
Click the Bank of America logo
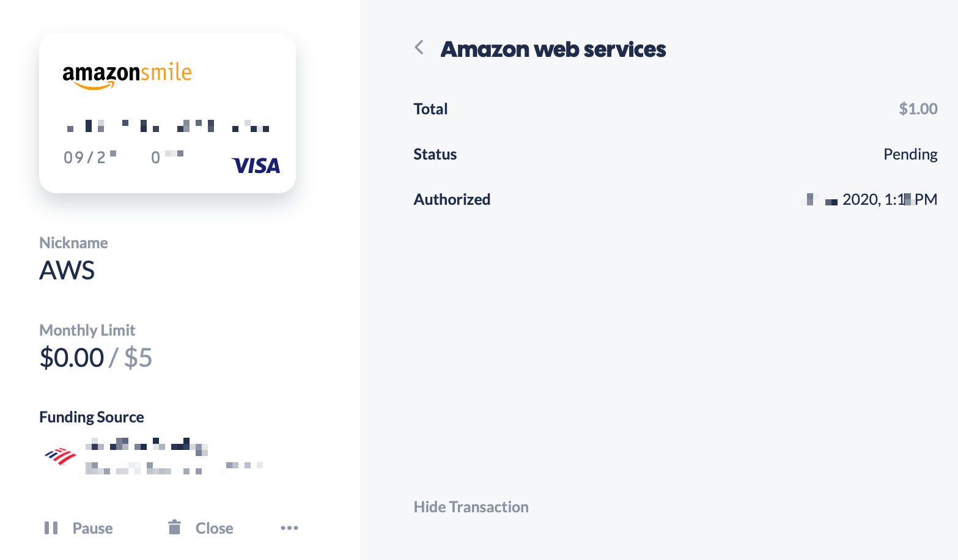(x=60, y=456)
